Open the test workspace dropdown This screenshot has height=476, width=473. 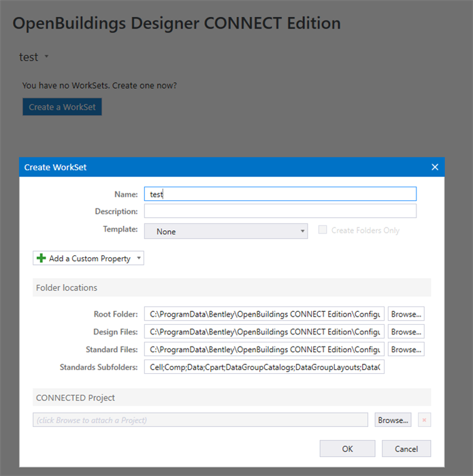46,57
